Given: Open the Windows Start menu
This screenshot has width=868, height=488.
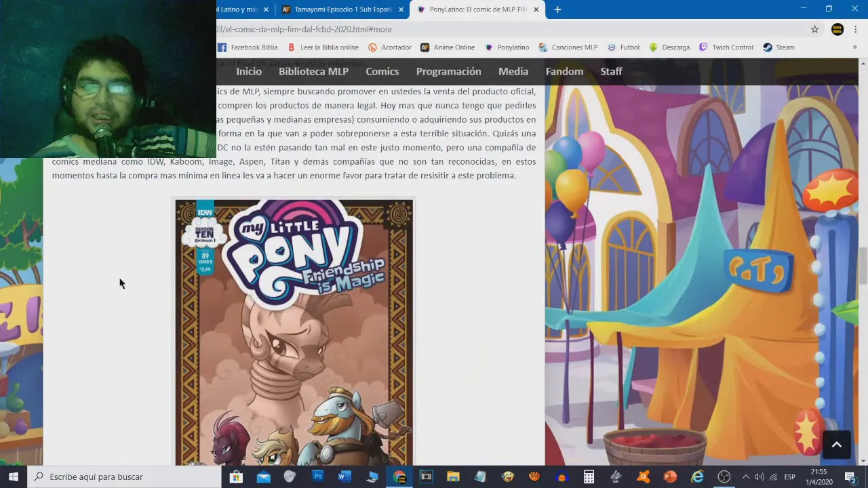Looking at the screenshot, I should click(13, 476).
